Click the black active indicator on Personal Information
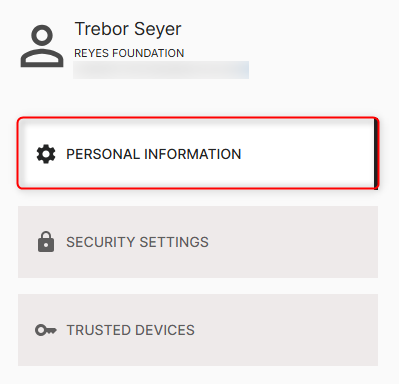This screenshot has width=399, height=384. click(x=376, y=154)
